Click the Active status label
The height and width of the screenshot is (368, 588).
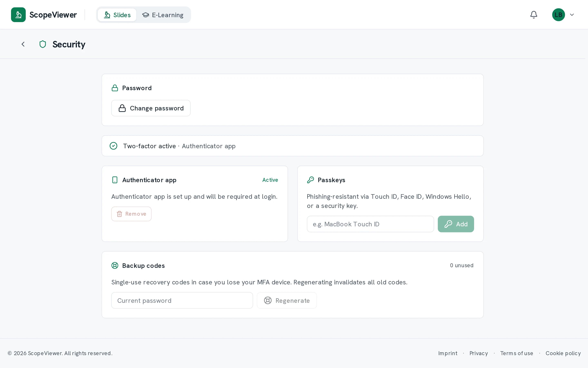point(270,180)
